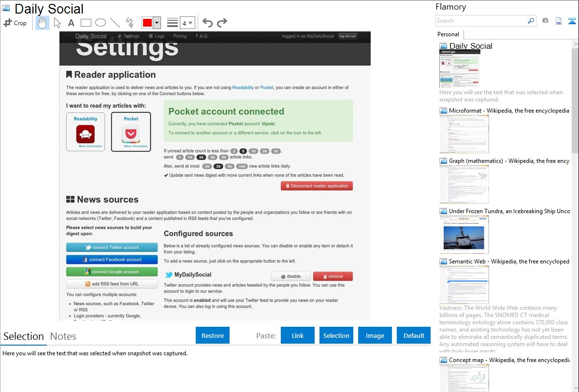Click the camera capture icon
The width and height of the screenshot is (579, 392).
point(545,21)
